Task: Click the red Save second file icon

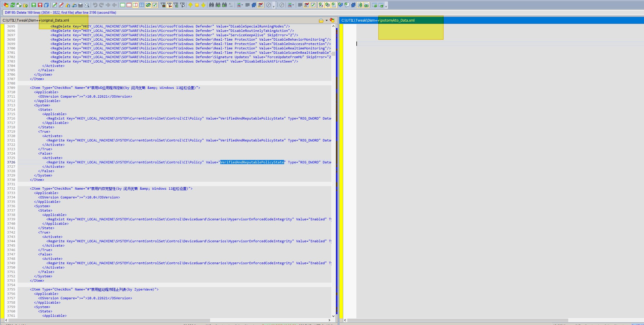Action: (x=40, y=5)
